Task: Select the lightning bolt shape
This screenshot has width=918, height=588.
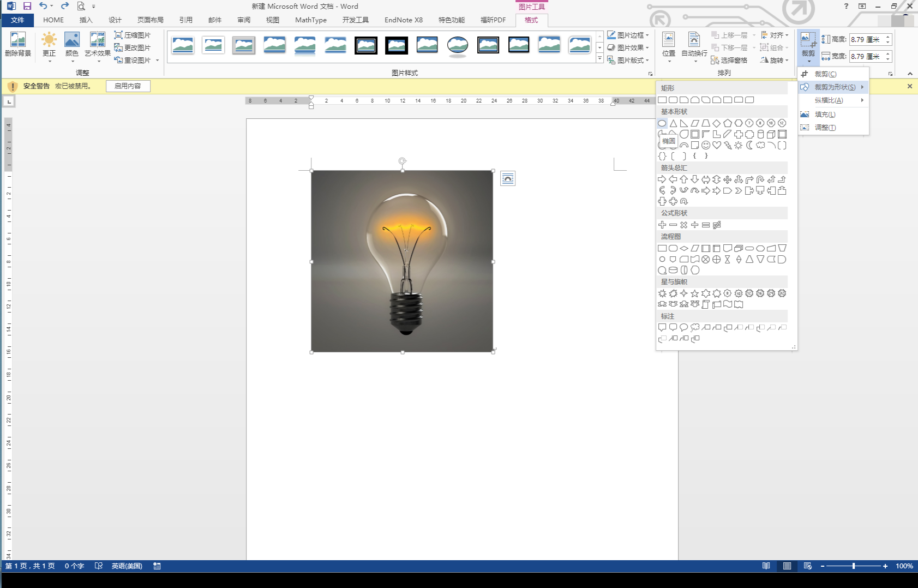Action: click(x=728, y=145)
